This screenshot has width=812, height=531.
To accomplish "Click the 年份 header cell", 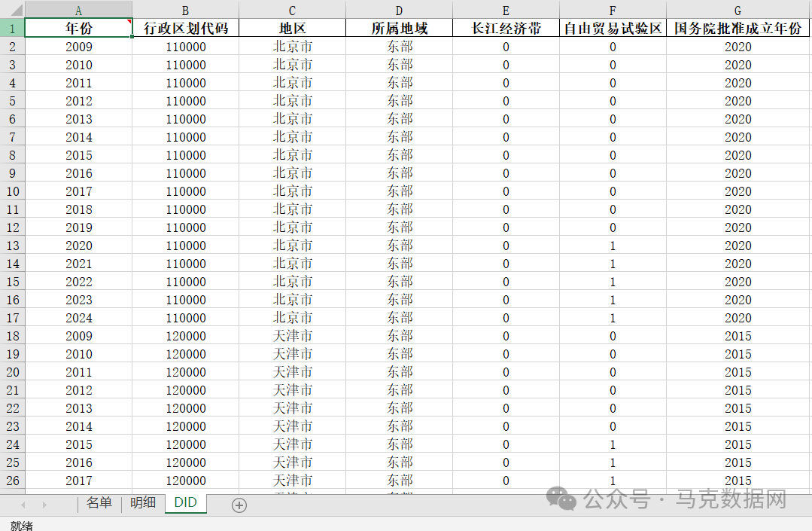I will pyautogui.click(x=78, y=27).
